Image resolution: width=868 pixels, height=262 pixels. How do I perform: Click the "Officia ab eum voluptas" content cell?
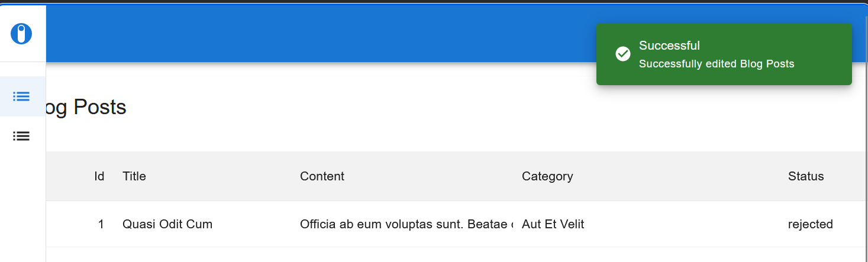point(406,224)
